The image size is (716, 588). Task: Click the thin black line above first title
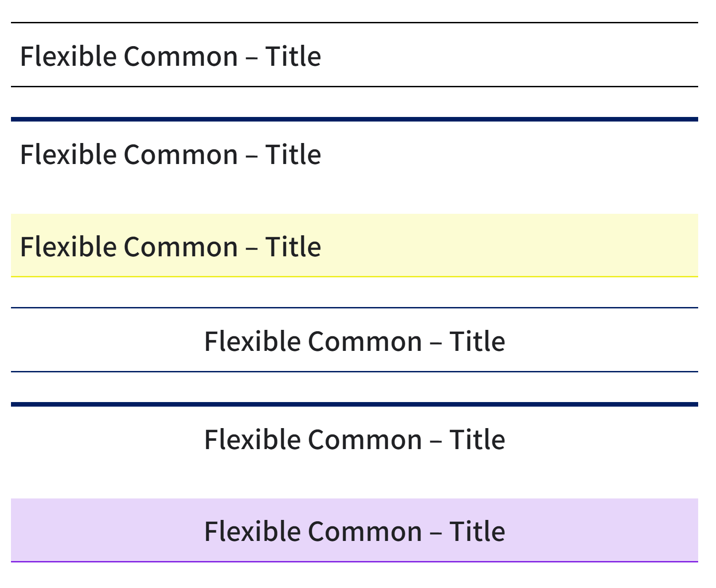point(354,22)
